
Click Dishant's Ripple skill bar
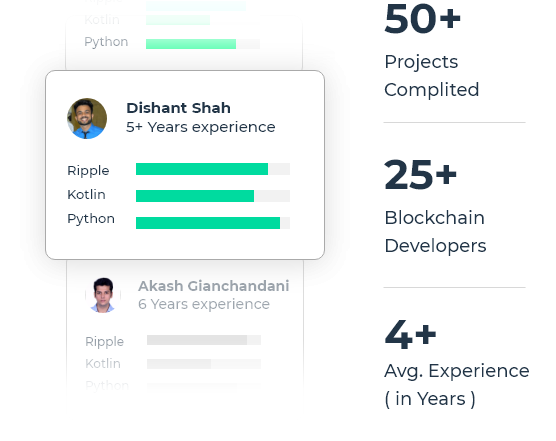pos(213,169)
